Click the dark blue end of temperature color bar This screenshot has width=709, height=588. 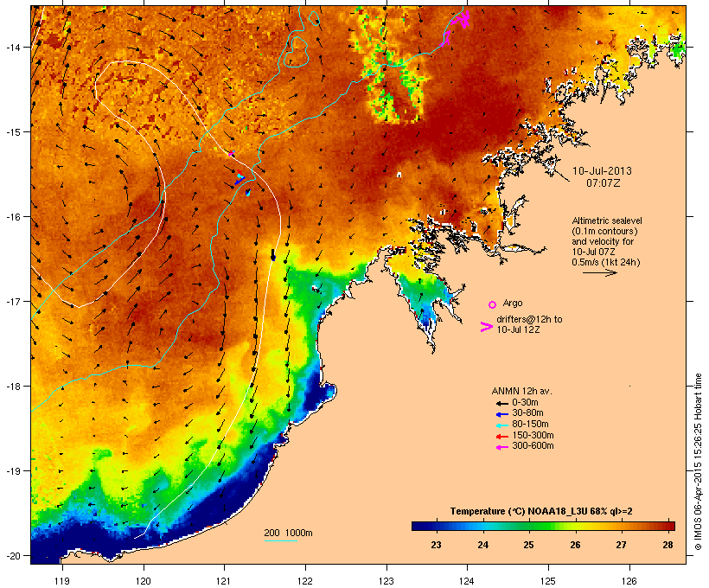click(x=419, y=526)
